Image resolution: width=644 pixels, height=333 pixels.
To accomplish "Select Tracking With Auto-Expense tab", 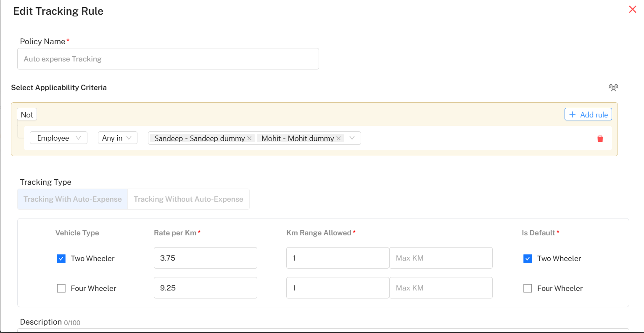I will [73, 199].
